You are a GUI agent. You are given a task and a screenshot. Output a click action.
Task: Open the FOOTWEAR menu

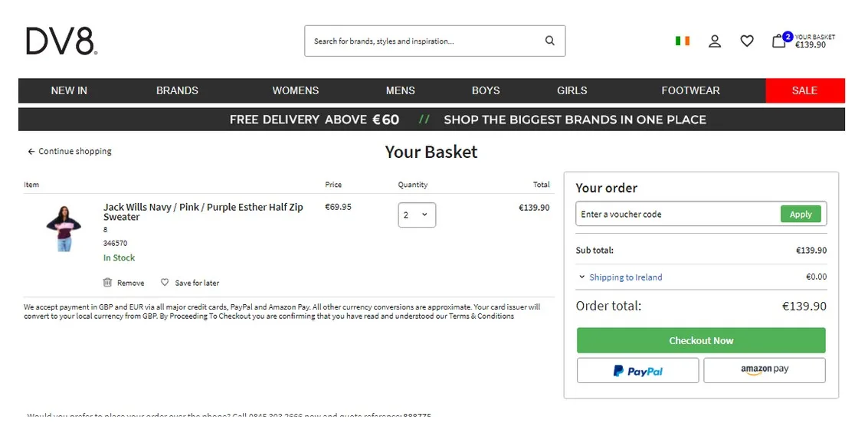click(x=690, y=90)
